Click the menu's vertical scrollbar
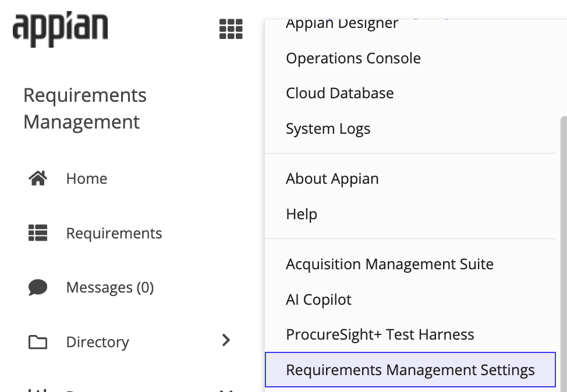The width and height of the screenshot is (567, 392). coord(564,254)
